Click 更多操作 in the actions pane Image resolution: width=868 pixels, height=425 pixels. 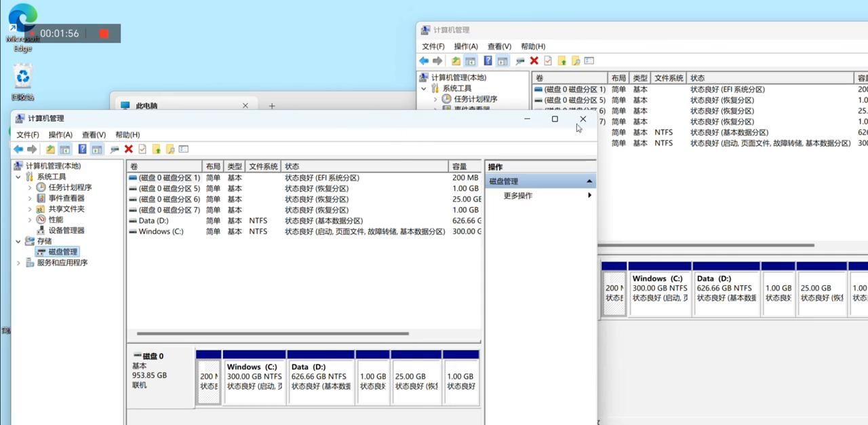[517, 196]
